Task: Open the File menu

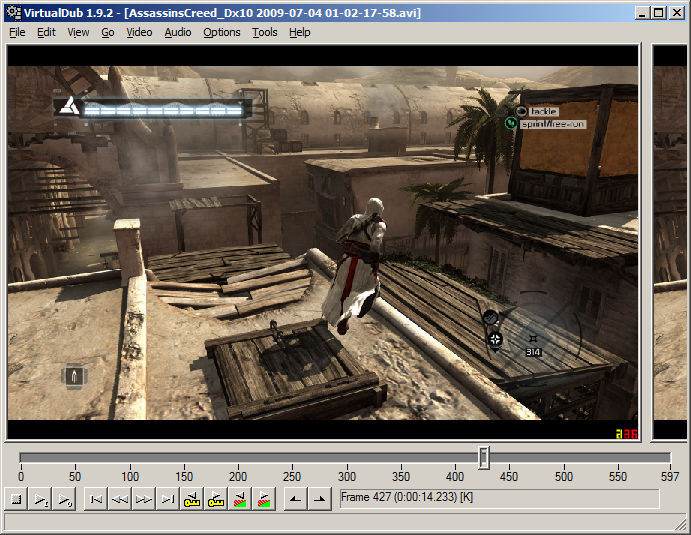Action: 17,33
